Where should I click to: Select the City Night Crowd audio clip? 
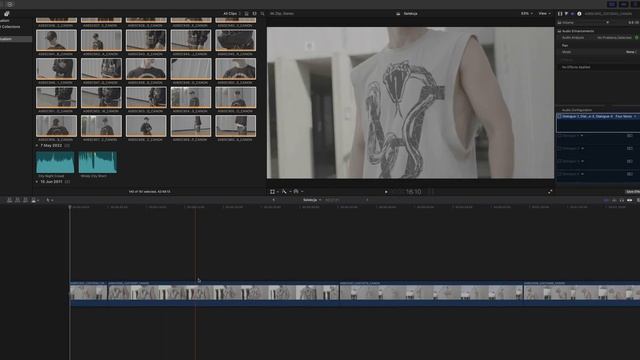(x=55, y=162)
